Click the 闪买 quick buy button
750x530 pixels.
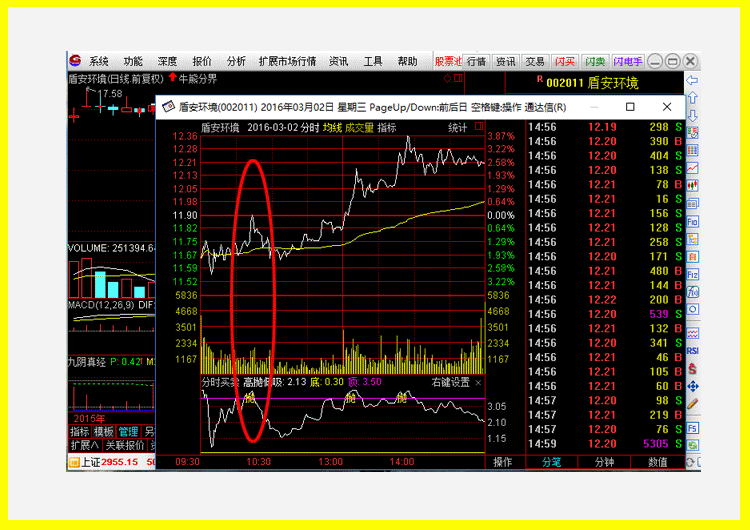pyautogui.click(x=565, y=62)
